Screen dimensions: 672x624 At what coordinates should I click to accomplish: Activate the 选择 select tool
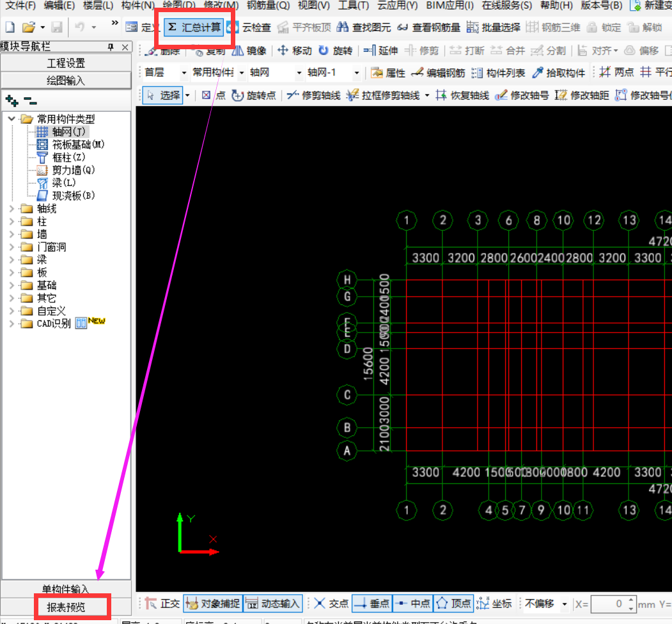(163, 95)
